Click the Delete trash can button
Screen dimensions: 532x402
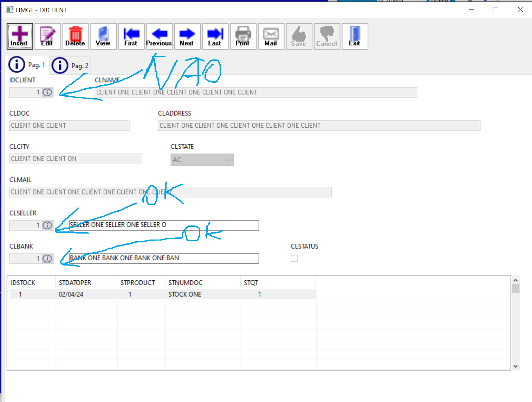tap(76, 37)
